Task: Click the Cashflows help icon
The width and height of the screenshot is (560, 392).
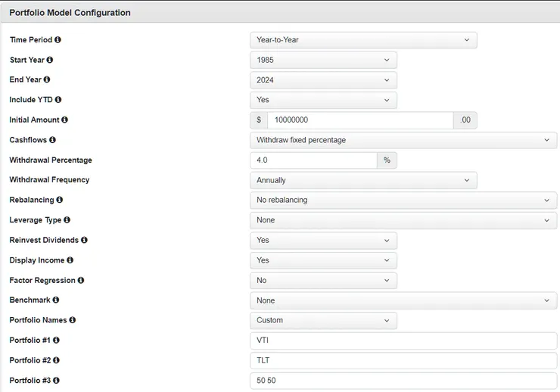Action: coord(52,140)
